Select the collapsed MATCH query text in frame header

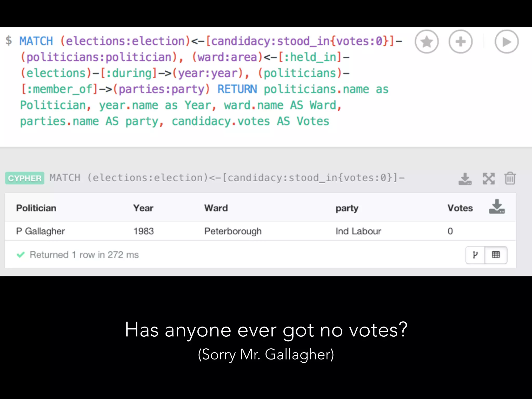(227, 178)
